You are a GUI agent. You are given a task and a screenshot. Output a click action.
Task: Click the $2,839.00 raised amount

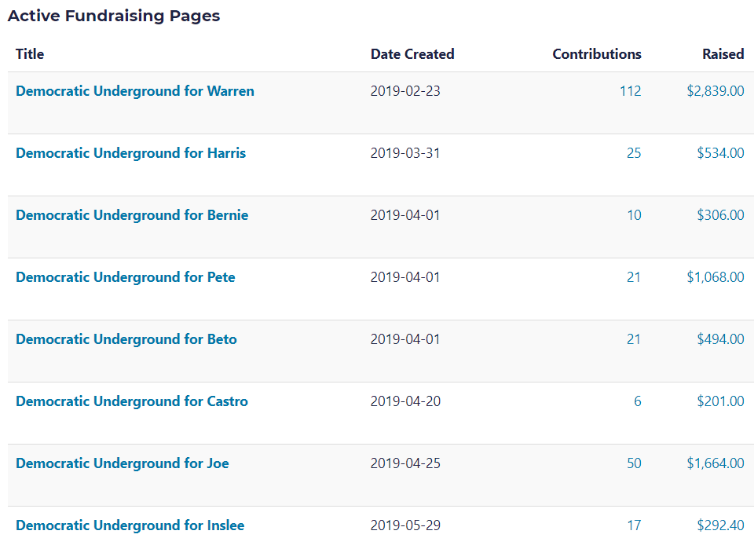716,91
